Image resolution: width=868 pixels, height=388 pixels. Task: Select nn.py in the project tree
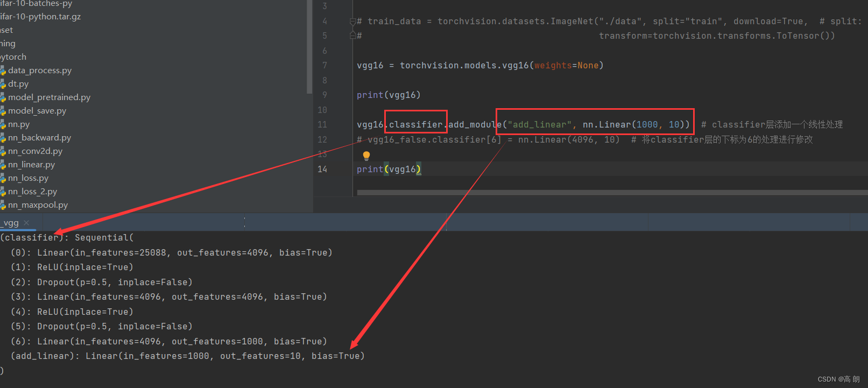(x=19, y=124)
